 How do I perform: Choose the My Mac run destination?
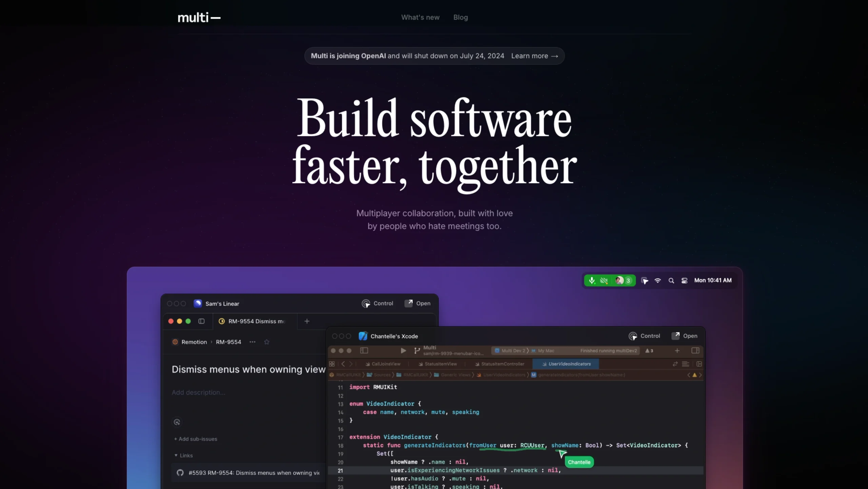click(543, 351)
